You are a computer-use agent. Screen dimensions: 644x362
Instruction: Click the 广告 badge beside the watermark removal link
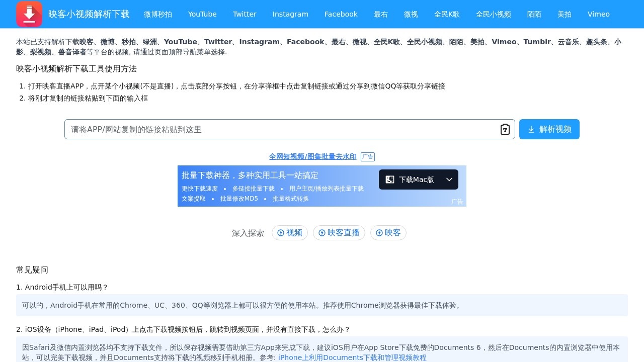368,156
